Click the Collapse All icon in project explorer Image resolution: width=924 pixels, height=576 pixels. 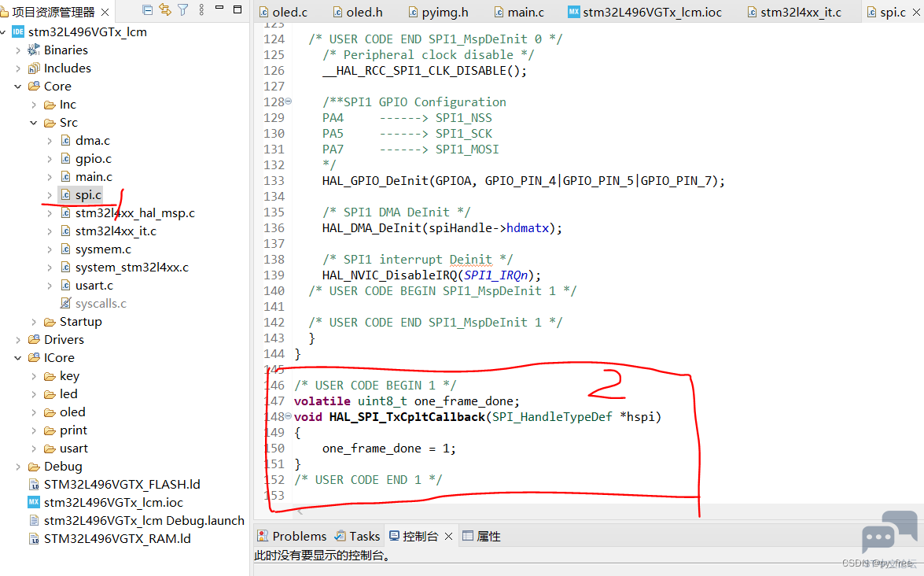pos(147,9)
